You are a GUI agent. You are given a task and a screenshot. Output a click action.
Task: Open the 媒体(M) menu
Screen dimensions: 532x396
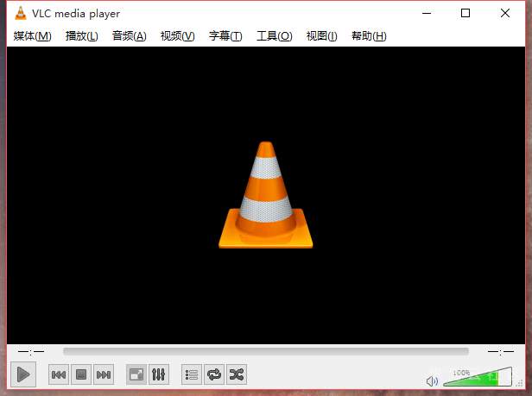tap(33, 36)
